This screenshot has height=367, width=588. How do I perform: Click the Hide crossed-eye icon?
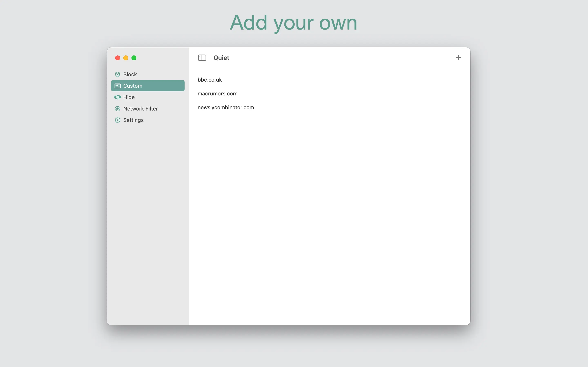(117, 97)
